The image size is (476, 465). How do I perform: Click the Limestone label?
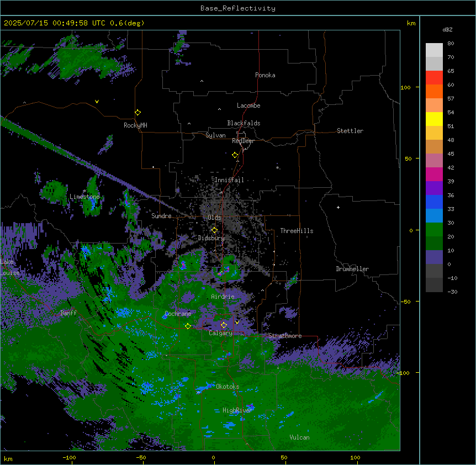coord(84,197)
